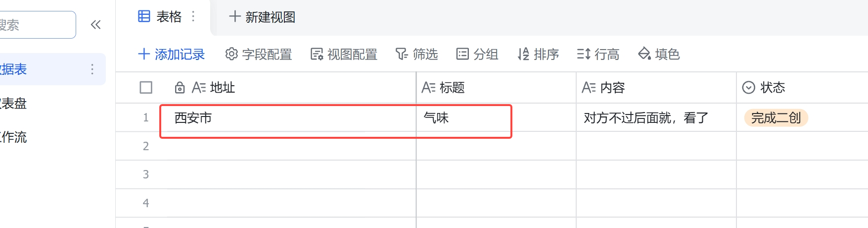Toggle the select-all rows checkbox
This screenshot has width=868, height=228.
coord(146,88)
